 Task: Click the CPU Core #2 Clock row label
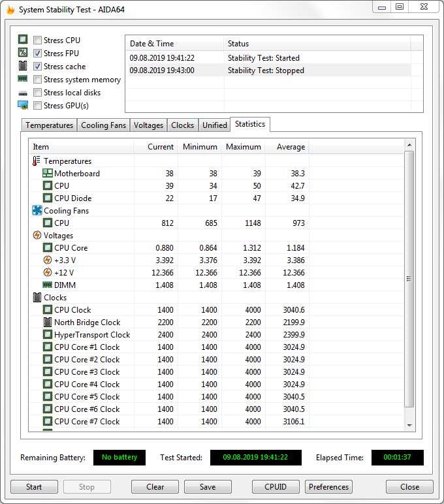tap(87, 359)
